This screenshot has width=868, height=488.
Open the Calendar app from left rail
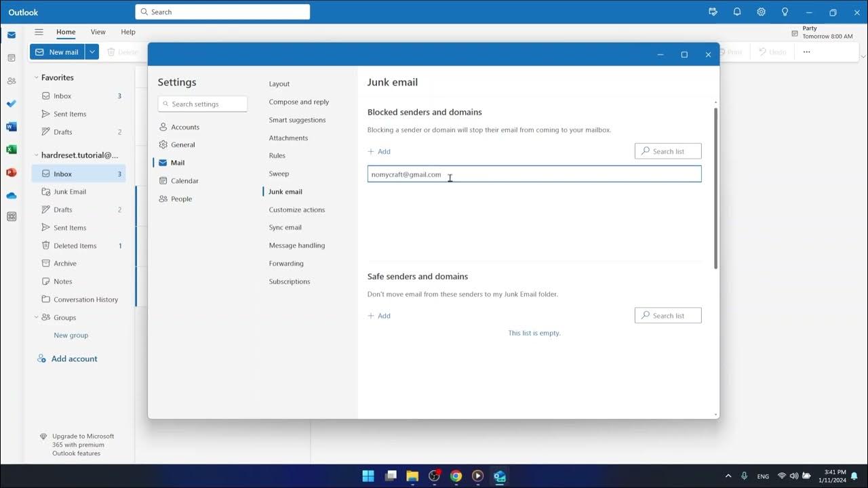[11, 58]
